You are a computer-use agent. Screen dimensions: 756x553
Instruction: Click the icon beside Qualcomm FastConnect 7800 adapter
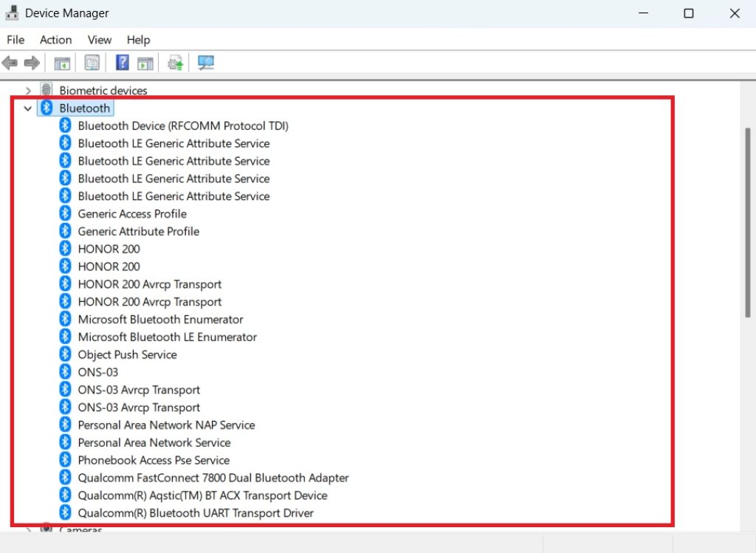[x=65, y=477]
